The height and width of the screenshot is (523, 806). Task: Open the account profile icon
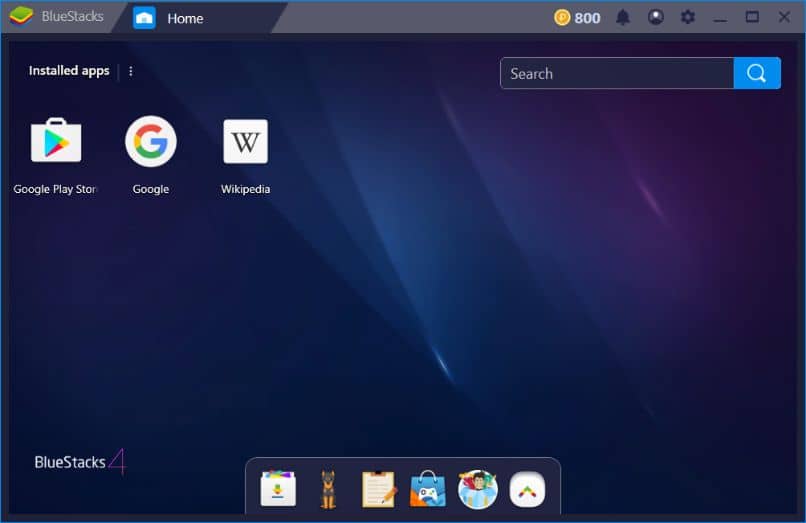tap(655, 17)
